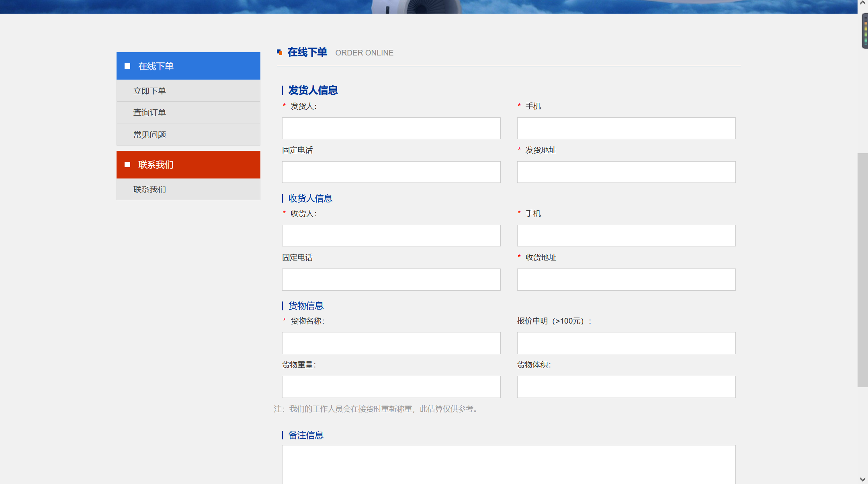This screenshot has height=484, width=868.
Task: Focus the 货物体积 input field
Action: click(x=626, y=387)
